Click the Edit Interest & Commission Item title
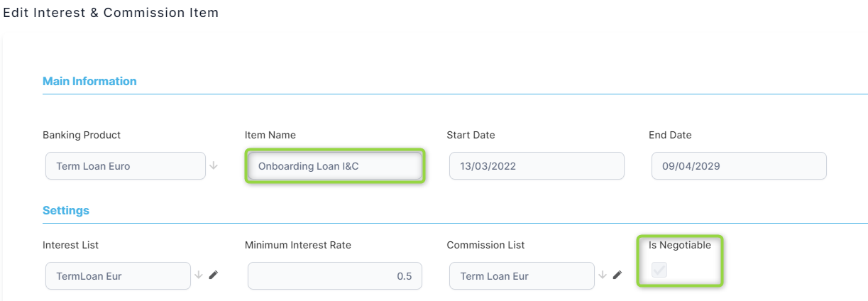Image resolution: width=868 pixels, height=301 pixels. pos(111,13)
